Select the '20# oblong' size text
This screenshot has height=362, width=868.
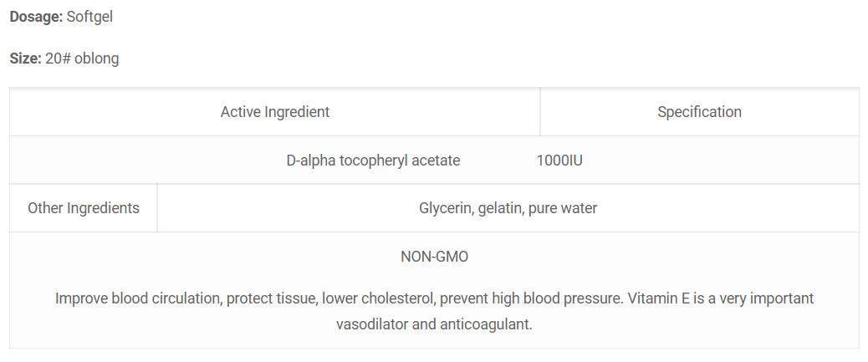[x=82, y=59]
